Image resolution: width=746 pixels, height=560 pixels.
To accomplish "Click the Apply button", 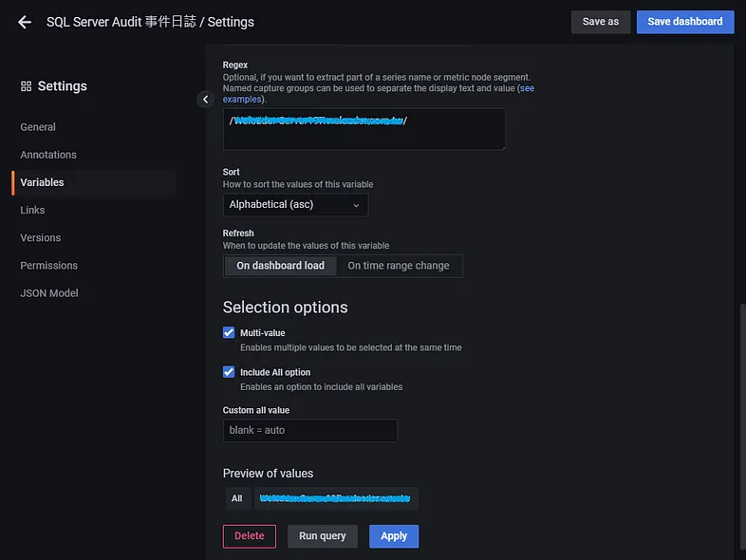I will pyautogui.click(x=394, y=536).
